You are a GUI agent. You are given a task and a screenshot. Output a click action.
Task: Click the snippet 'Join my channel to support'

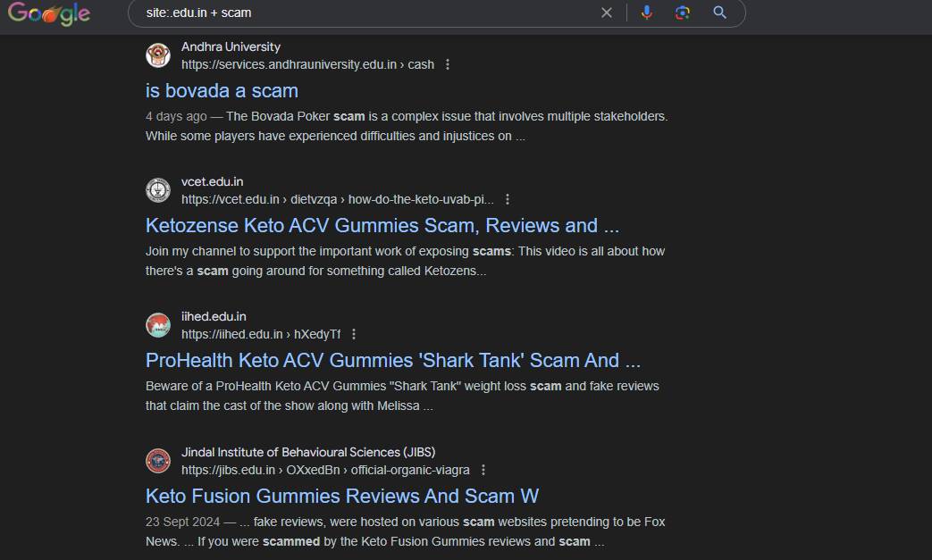(405, 261)
